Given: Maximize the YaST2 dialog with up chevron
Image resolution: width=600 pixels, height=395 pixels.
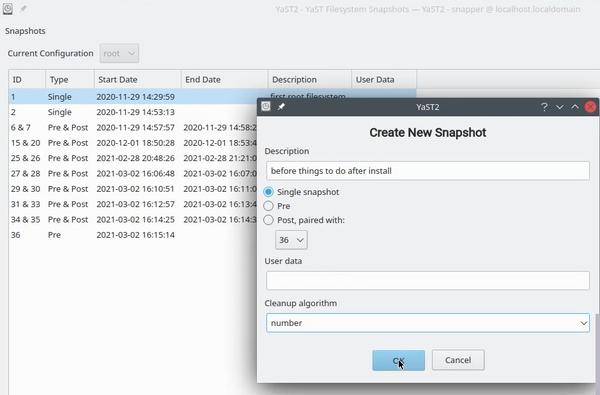Looking at the screenshot, I should (575, 107).
